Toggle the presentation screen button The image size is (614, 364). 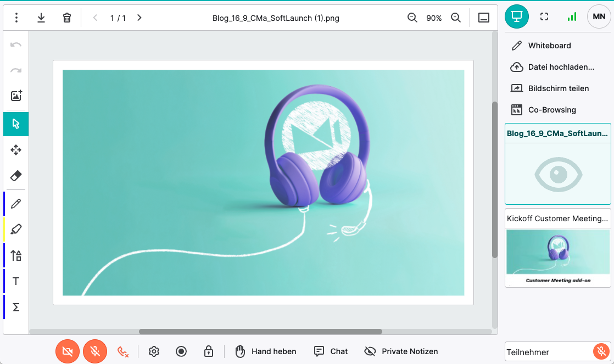coord(516,16)
